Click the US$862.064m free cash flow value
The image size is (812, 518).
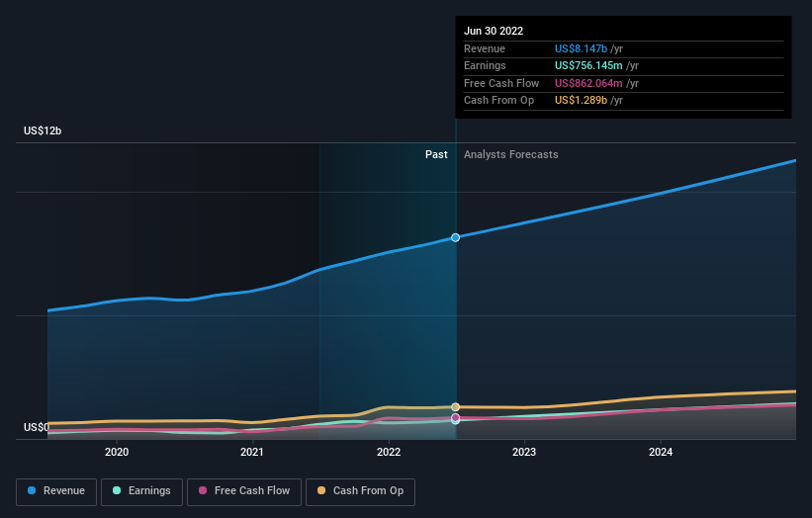click(588, 83)
